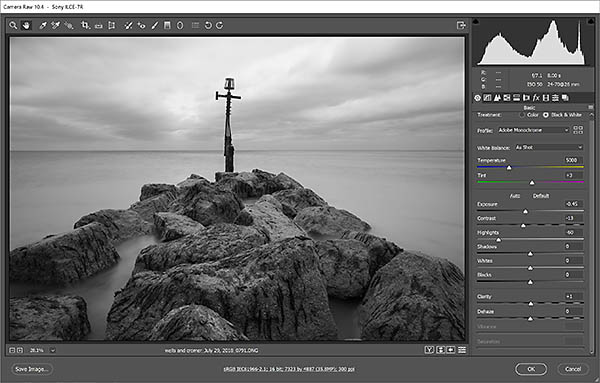Open the zoom level dropdown
This screenshot has height=383, width=600.
[x=53, y=350]
